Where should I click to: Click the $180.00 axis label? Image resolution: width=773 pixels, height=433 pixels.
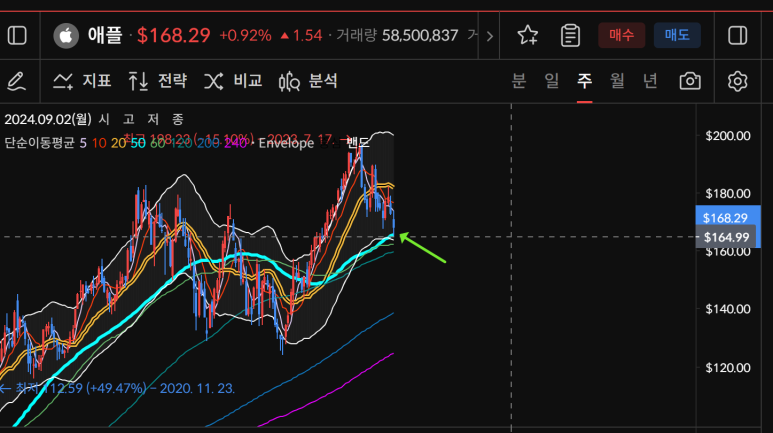tap(728, 193)
